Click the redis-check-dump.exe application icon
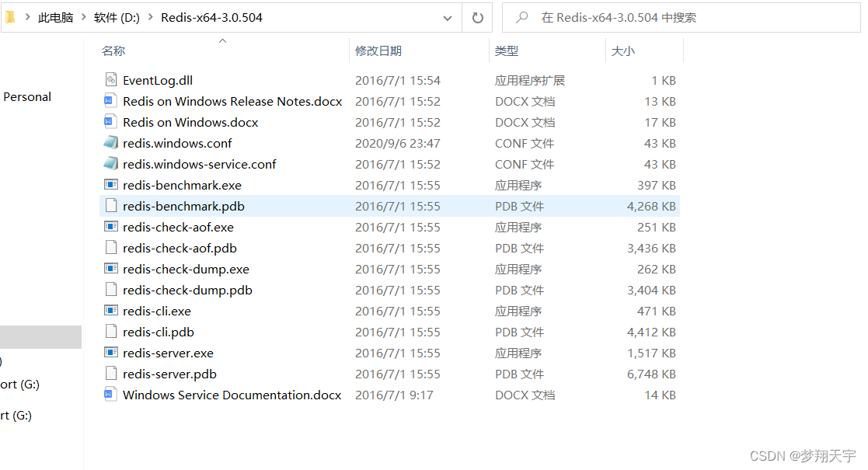Screen dimensions: 868x470 pos(111,269)
